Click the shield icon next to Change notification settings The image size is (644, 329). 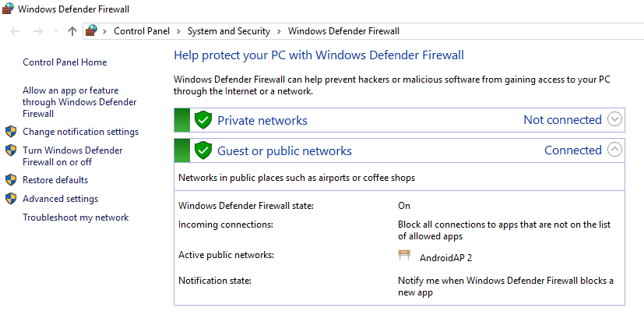click(11, 132)
